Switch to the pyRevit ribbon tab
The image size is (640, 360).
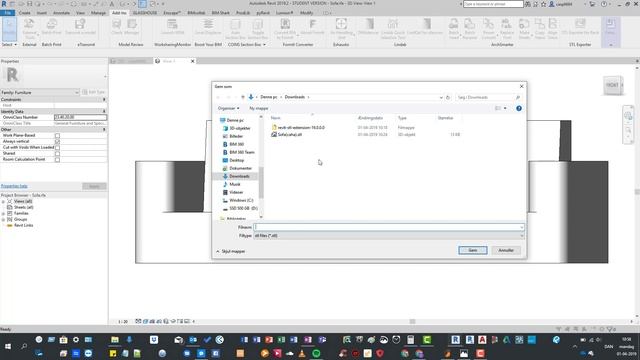pyautogui.click(x=263, y=13)
